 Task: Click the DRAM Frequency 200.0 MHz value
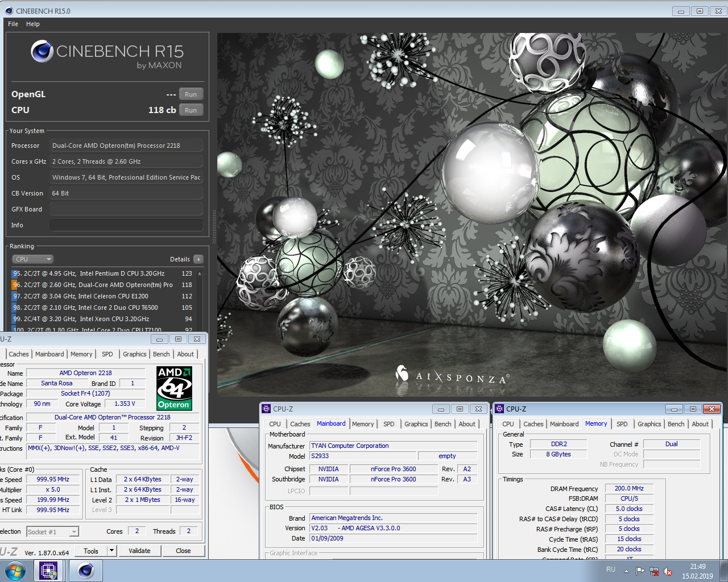click(629, 488)
